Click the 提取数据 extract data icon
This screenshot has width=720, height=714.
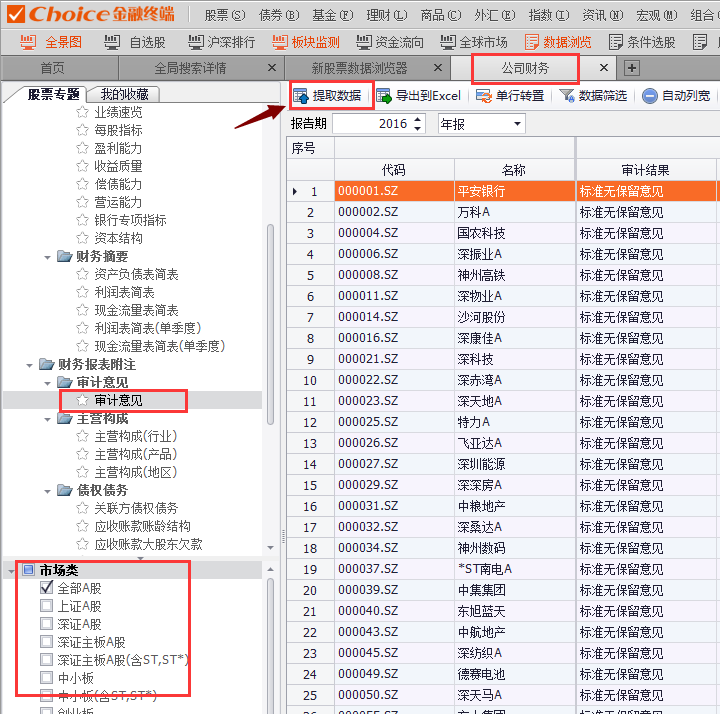click(300, 96)
